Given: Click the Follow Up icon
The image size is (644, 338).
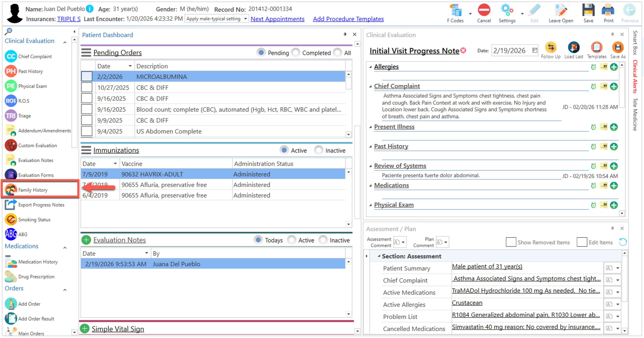Looking at the screenshot, I should click(551, 48).
